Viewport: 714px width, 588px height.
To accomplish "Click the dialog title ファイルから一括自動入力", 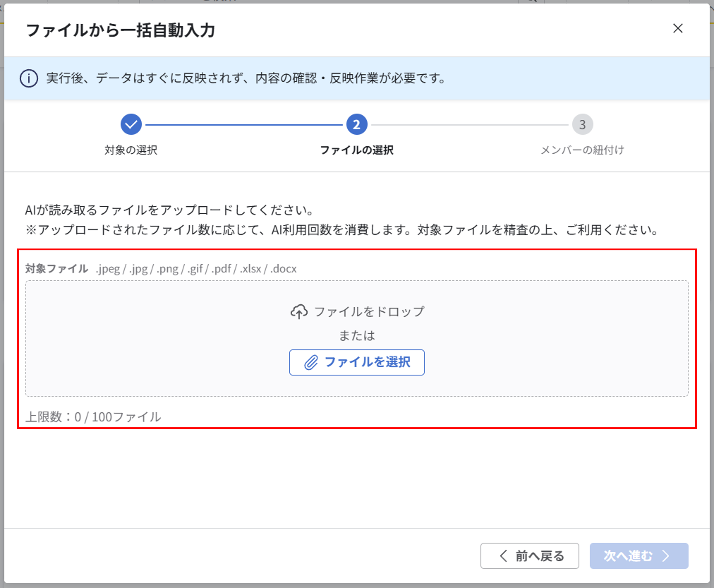I will 120,30.
